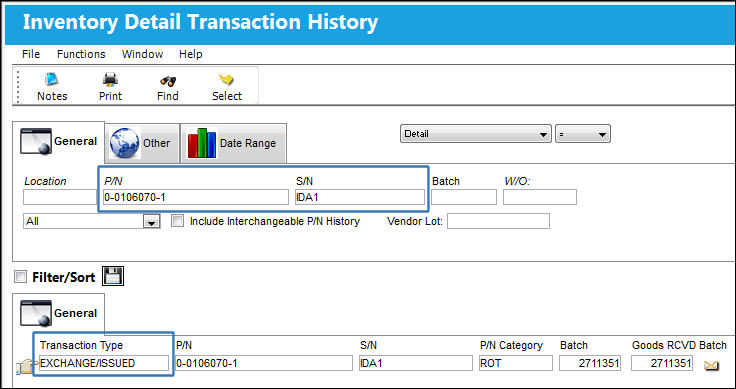Click the result row P/N field 0-0106070-1
Image resolution: width=736 pixels, height=389 pixels.
coord(264,363)
